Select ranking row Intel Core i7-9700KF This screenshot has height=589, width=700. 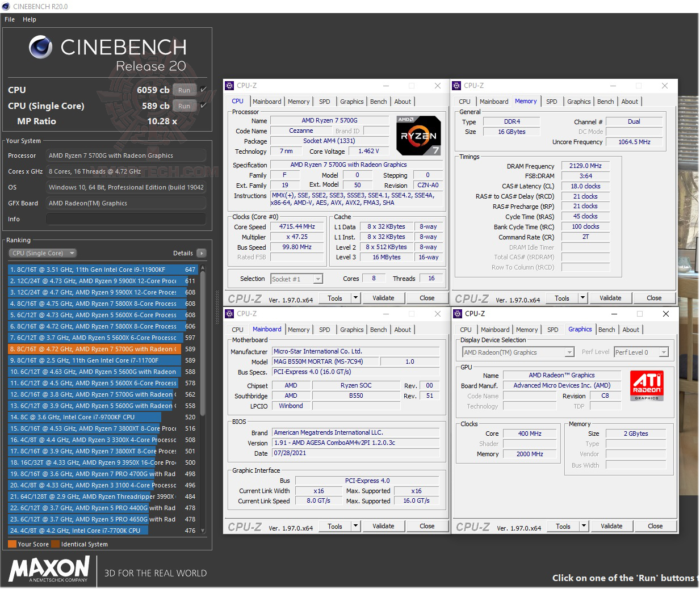(x=103, y=417)
